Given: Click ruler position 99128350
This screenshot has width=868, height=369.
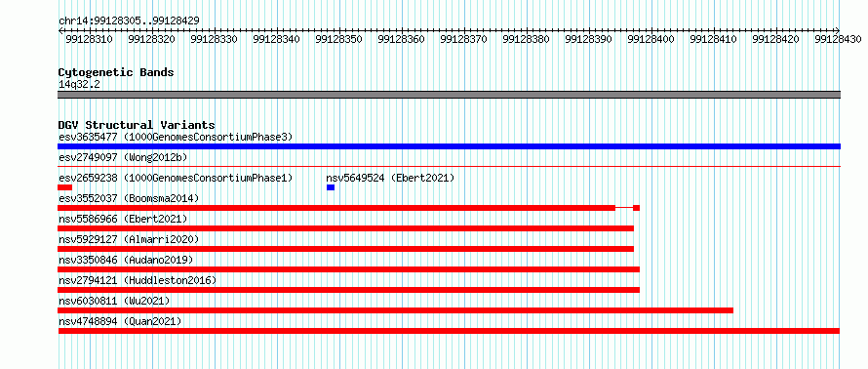Looking at the screenshot, I should pyautogui.click(x=339, y=39).
